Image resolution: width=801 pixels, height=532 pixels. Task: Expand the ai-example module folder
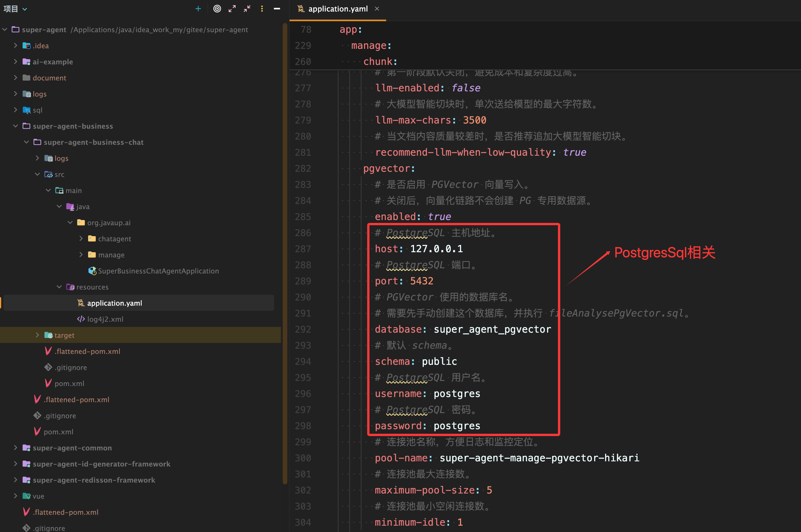15,61
